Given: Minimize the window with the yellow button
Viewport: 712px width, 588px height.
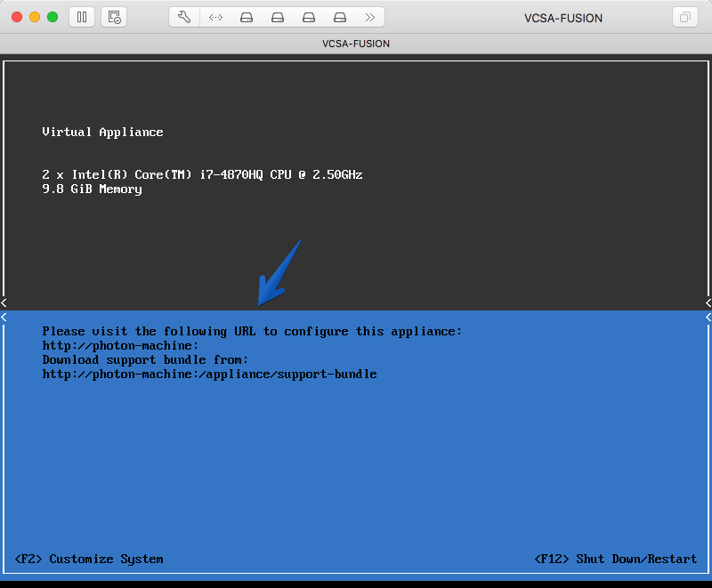Looking at the screenshot, I should tap(35, 17).
